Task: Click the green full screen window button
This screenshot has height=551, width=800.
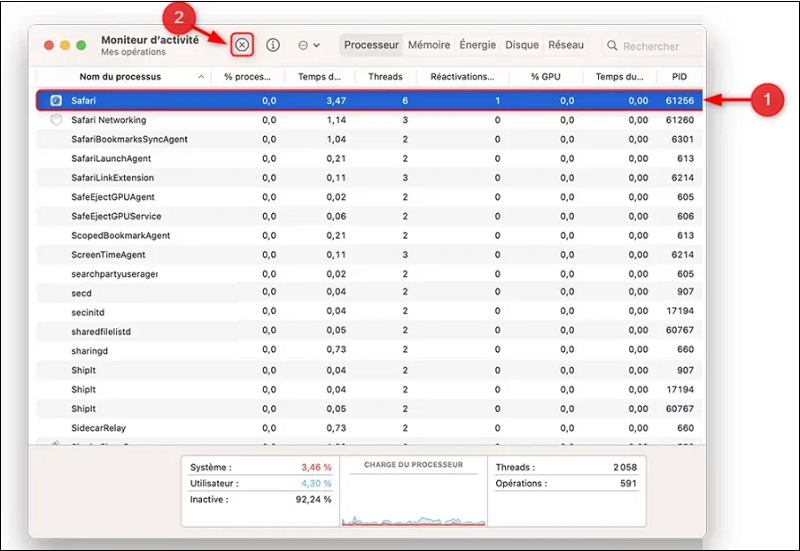Action: click(x=81, y=45)
